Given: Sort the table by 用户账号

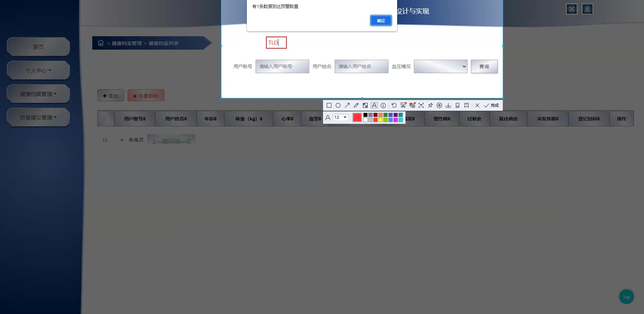Looking at the screenshot, I should (135, 119).
